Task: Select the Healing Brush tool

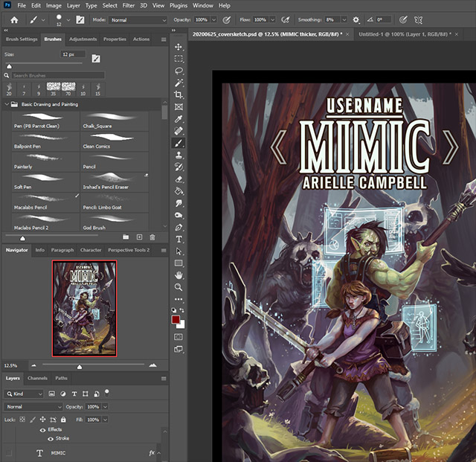Action: click(x=178, y=131)
